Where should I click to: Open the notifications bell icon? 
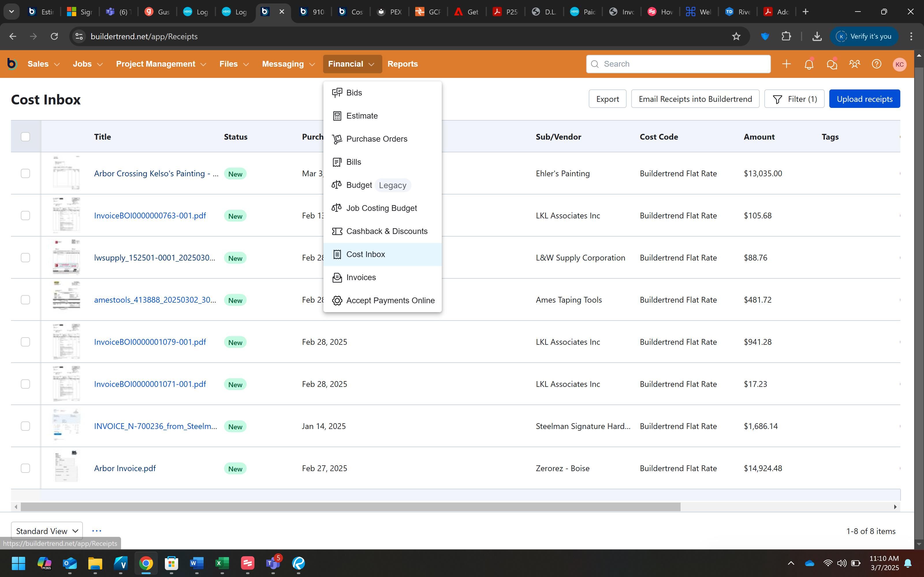tap(809, 64)
